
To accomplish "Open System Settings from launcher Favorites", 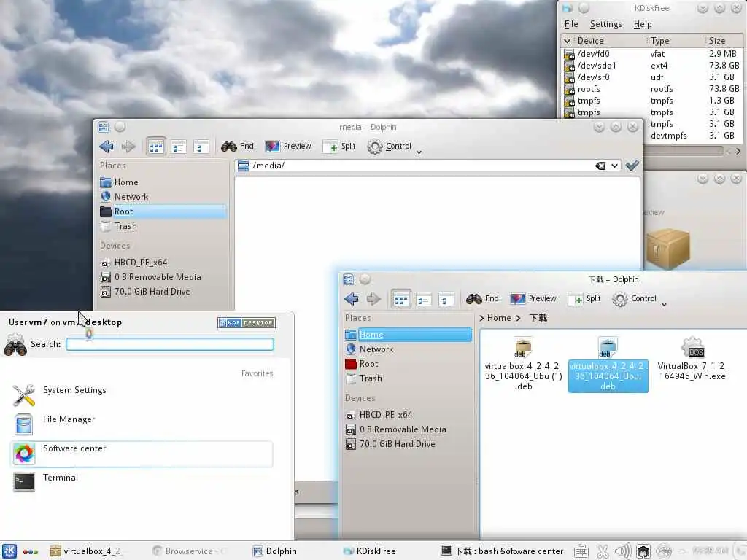I will tap(142, 395).
